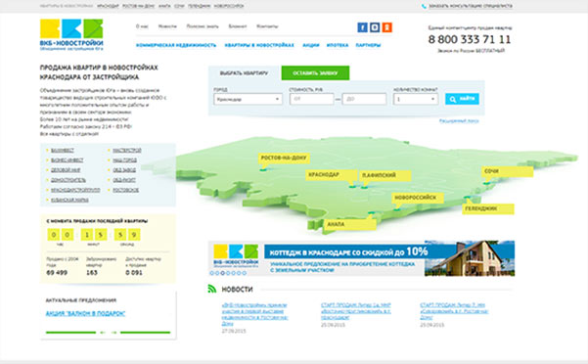Click the green RSS icon beside Новости
The width and height of the screenshot is (588, 364).
(212, 289)
